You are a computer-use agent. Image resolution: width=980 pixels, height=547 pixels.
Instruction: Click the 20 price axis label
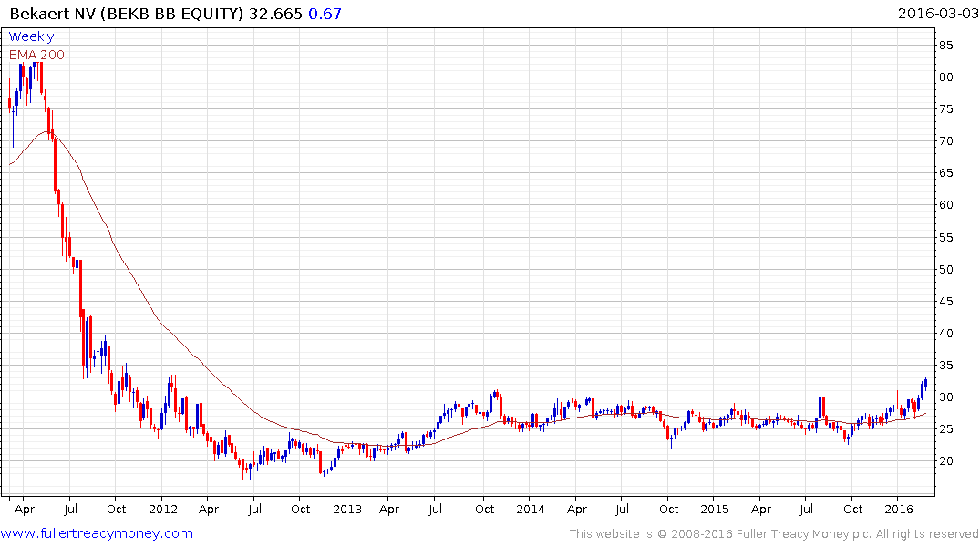[945, 460]
